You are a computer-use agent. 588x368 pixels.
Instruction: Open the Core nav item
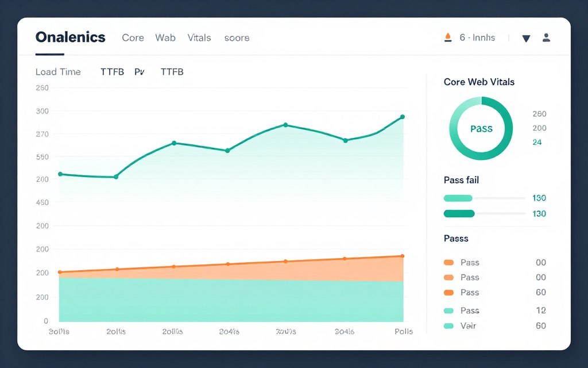(133, 38)
